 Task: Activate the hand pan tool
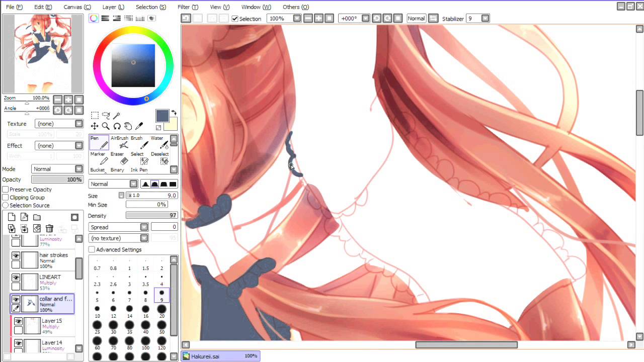point(128,126)
